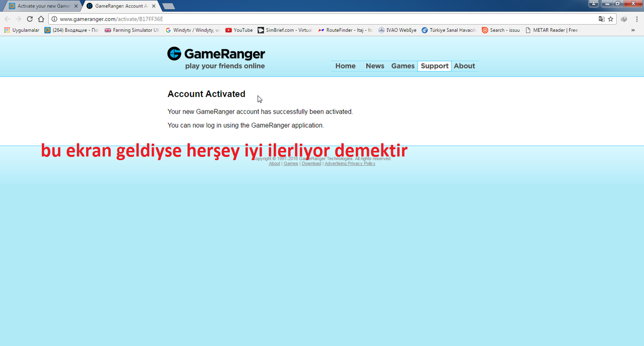Show more bookmarks with the chevron
The height and width of the screenshot is (346, 644).
coord(633,30)
